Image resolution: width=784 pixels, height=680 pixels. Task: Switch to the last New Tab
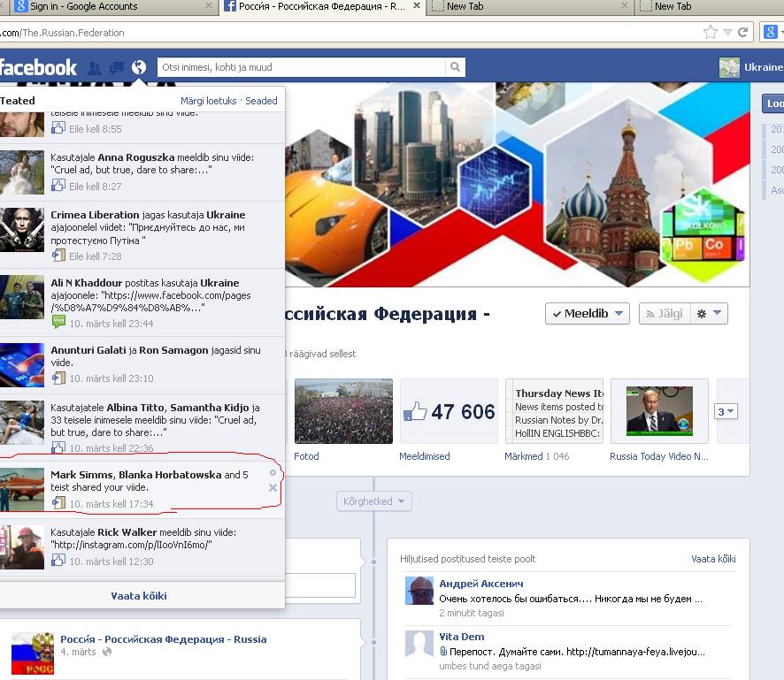coord(710,6)
